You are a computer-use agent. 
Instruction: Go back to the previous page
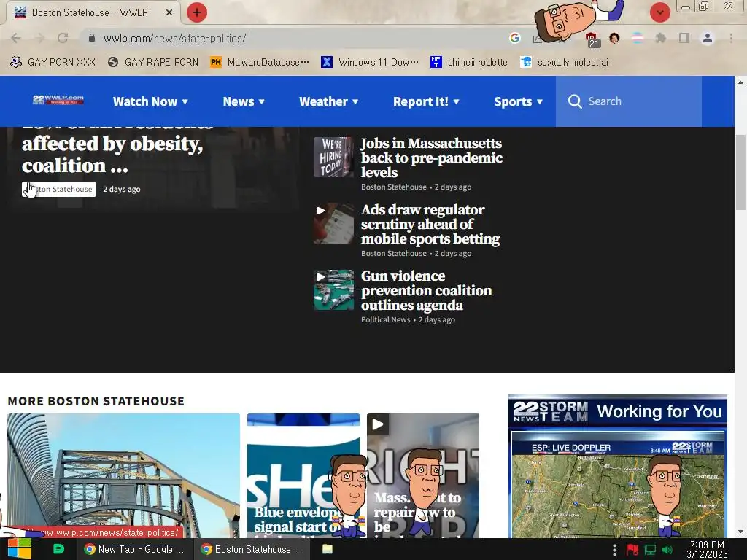click(16, 38)
